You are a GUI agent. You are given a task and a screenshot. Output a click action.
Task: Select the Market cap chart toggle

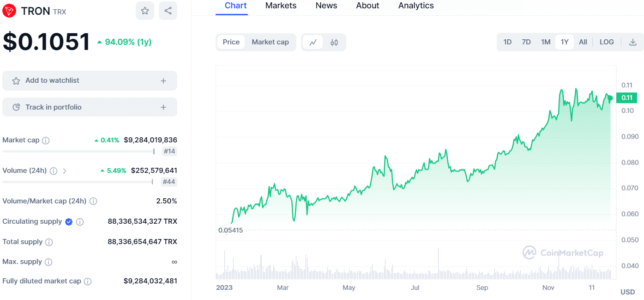click(x=271, y=42)
